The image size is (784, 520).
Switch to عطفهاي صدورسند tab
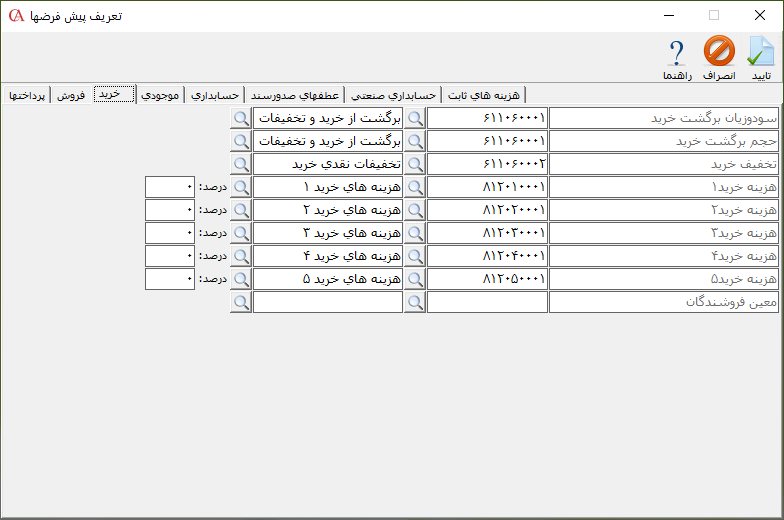[295, 95]
